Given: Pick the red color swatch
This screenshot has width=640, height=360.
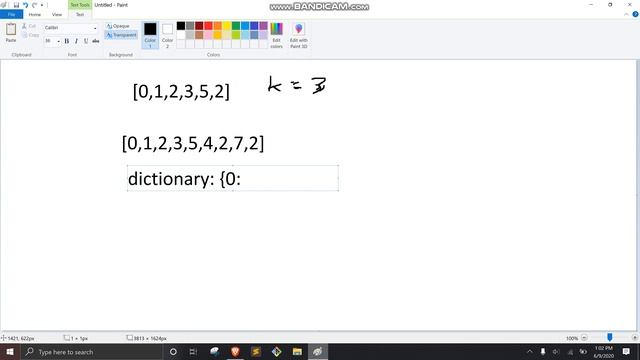Looking at the screenshot, I should coord(208,26).
